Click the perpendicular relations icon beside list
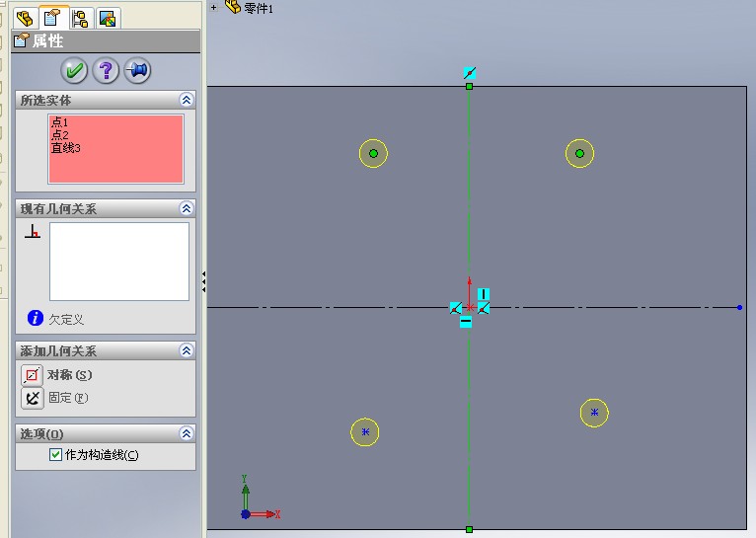Image resolution: width=756 pixels, height=538 pixels. tap(33, 231)
